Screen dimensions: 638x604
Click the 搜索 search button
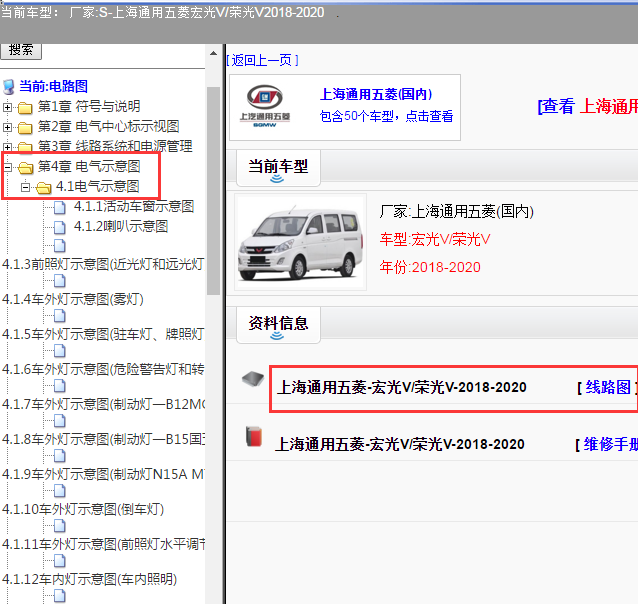click(21, 50)
